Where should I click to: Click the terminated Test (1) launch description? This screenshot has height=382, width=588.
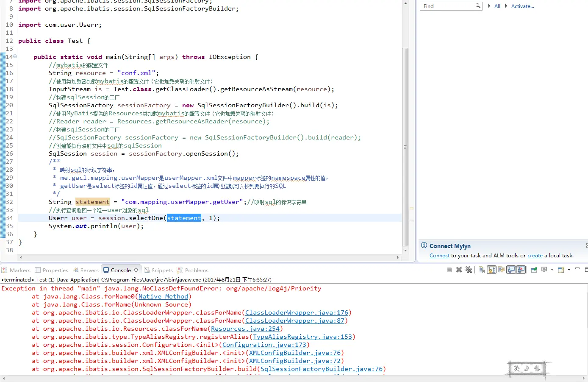[136, 279]
